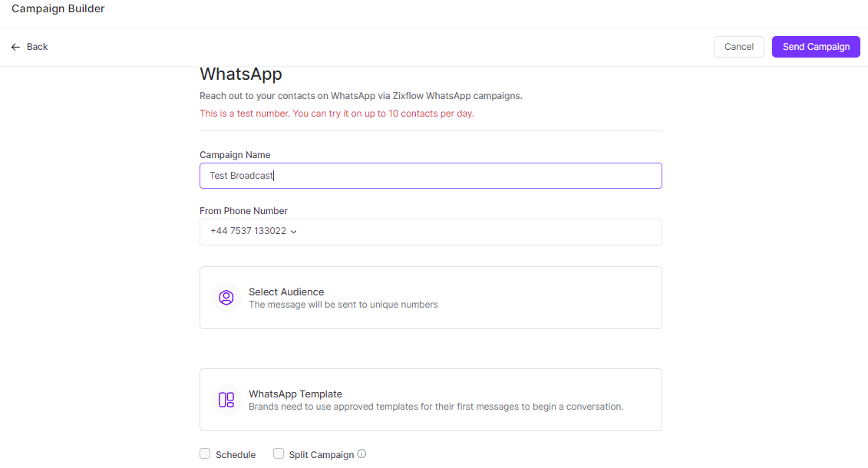Open the Select Audience panel

[430, 298]
